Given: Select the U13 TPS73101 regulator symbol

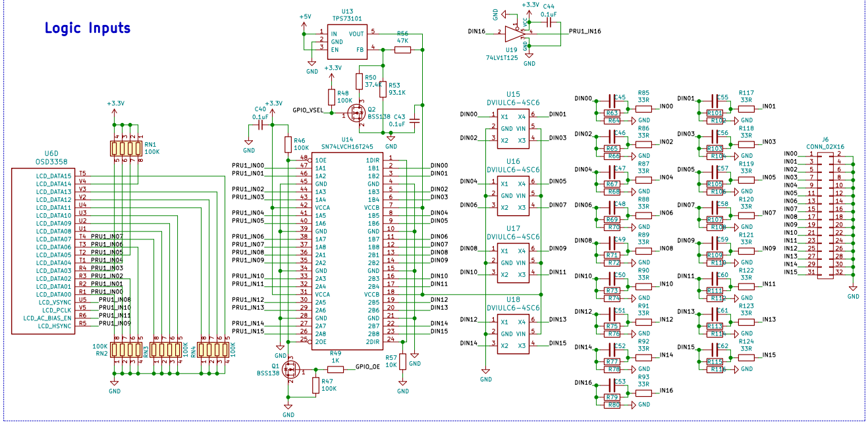Looking at the screenshot, I should [347, 40].
